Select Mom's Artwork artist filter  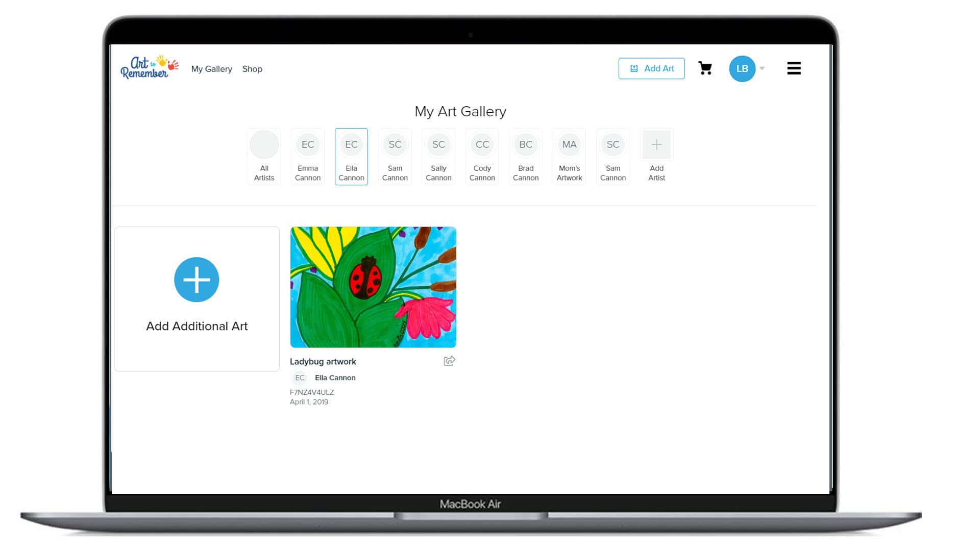tap(569, 157)
